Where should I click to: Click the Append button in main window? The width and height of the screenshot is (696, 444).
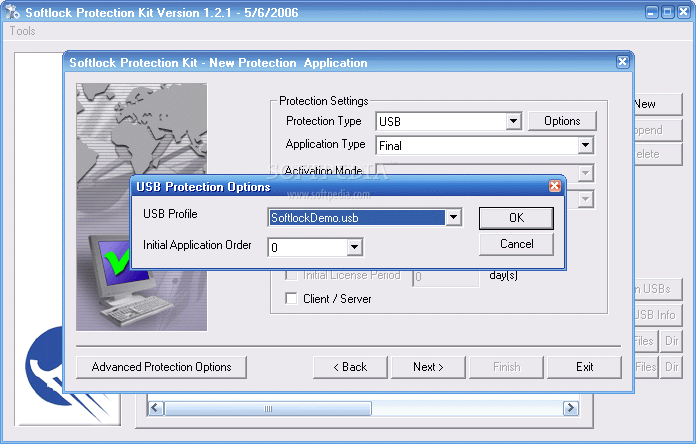coord(657,130)
